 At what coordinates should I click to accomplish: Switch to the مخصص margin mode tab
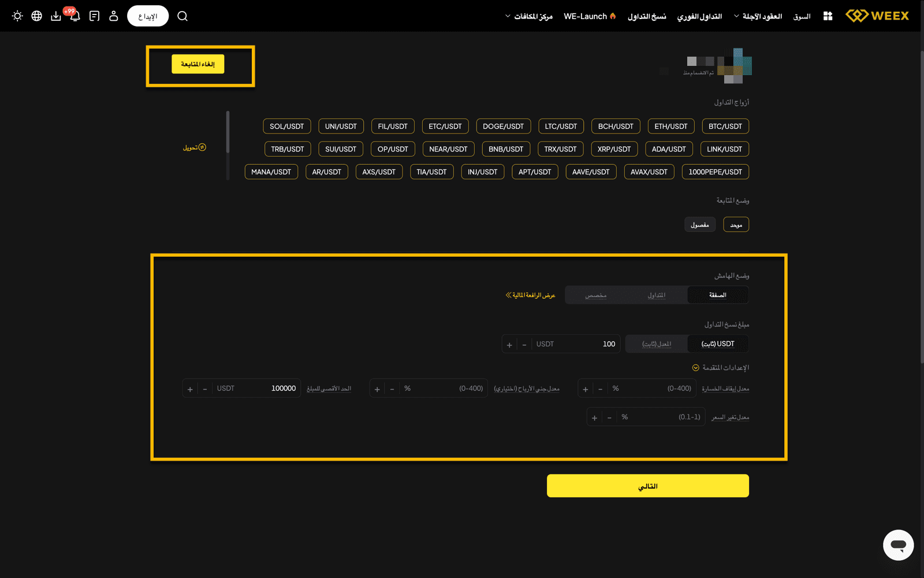pyautogui.click(x=596, y=295)
